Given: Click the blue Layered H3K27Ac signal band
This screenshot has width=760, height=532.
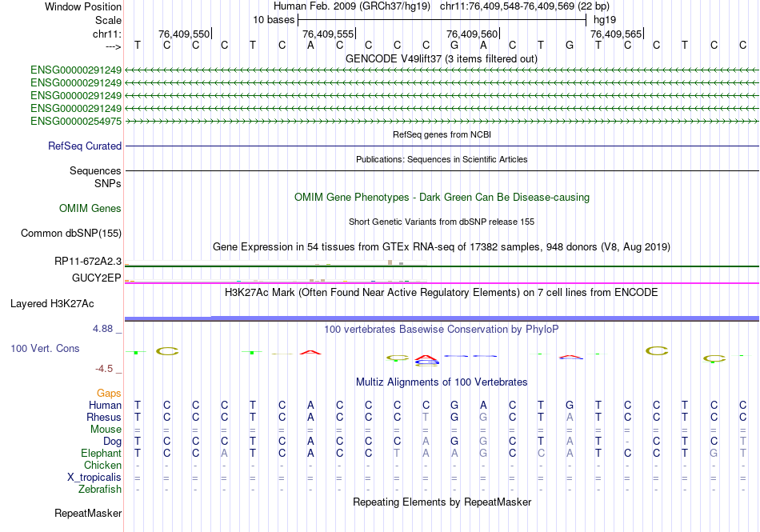Looking at the screenshot, I should pos(442,318).
